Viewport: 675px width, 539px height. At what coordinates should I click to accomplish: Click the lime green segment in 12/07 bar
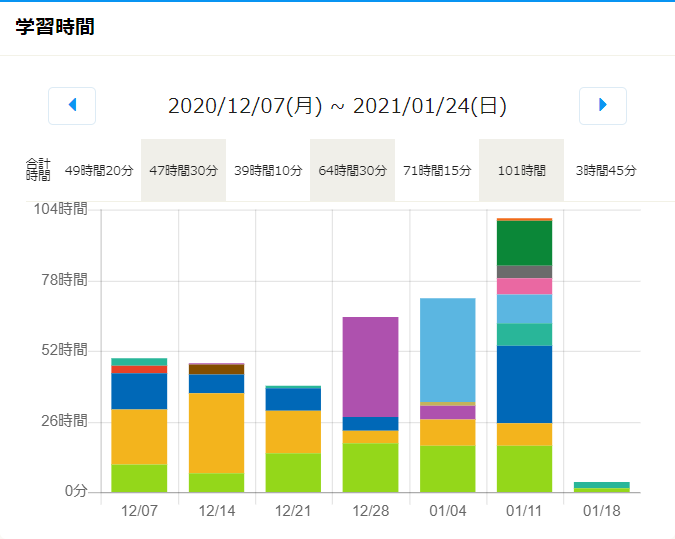139,478
